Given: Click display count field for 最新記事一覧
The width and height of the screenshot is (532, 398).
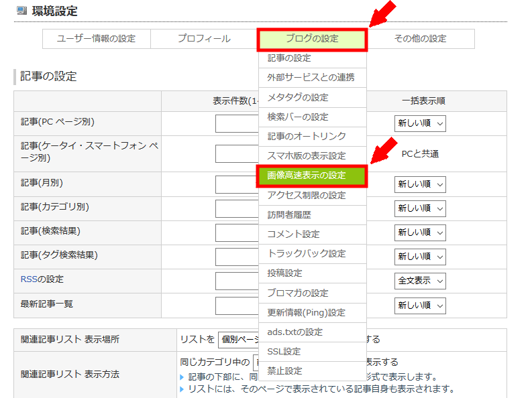Looking at the screenshot, I should coord(237,306).
